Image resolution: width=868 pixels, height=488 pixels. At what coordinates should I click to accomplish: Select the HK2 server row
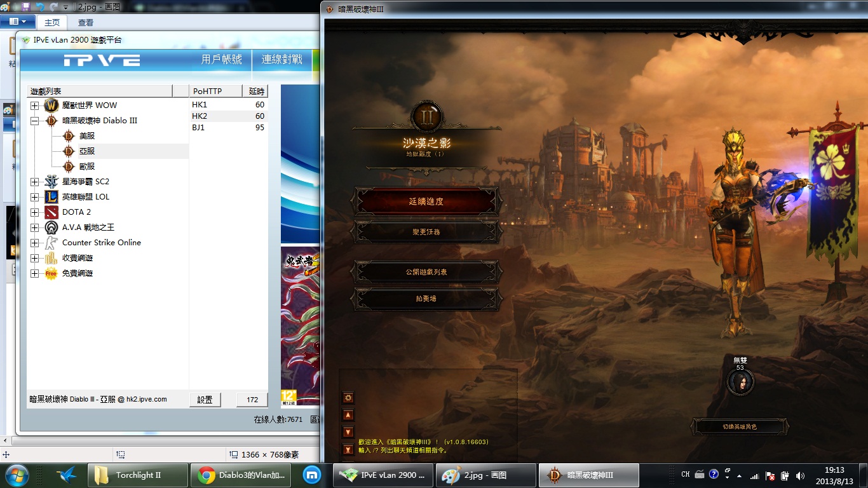pyautogui.click(x=229, y=116)
